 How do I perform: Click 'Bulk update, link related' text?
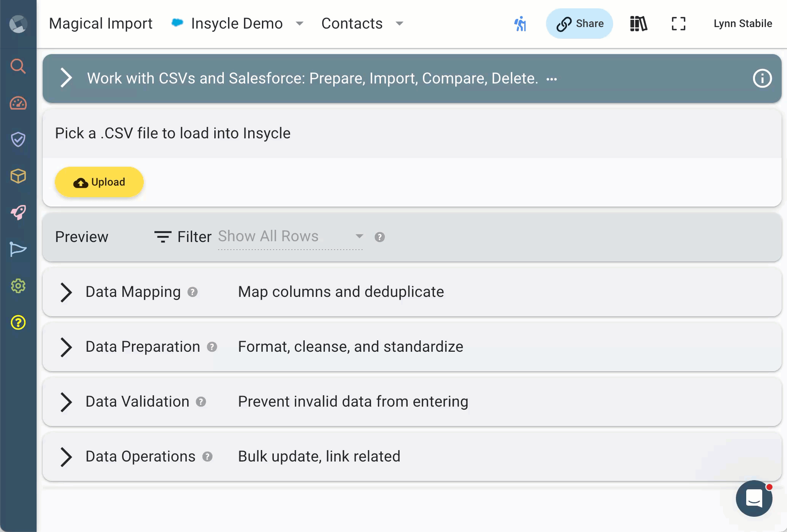319,457
